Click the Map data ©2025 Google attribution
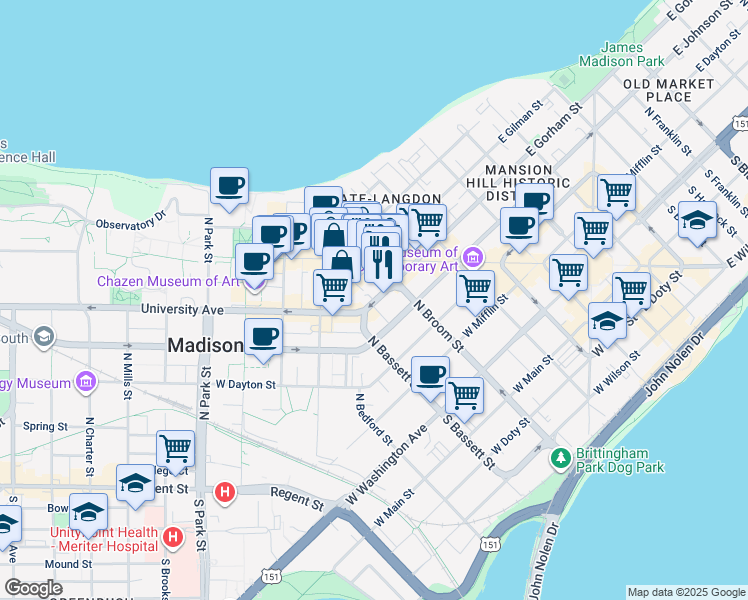748x600 pixels. coord(685,592)
